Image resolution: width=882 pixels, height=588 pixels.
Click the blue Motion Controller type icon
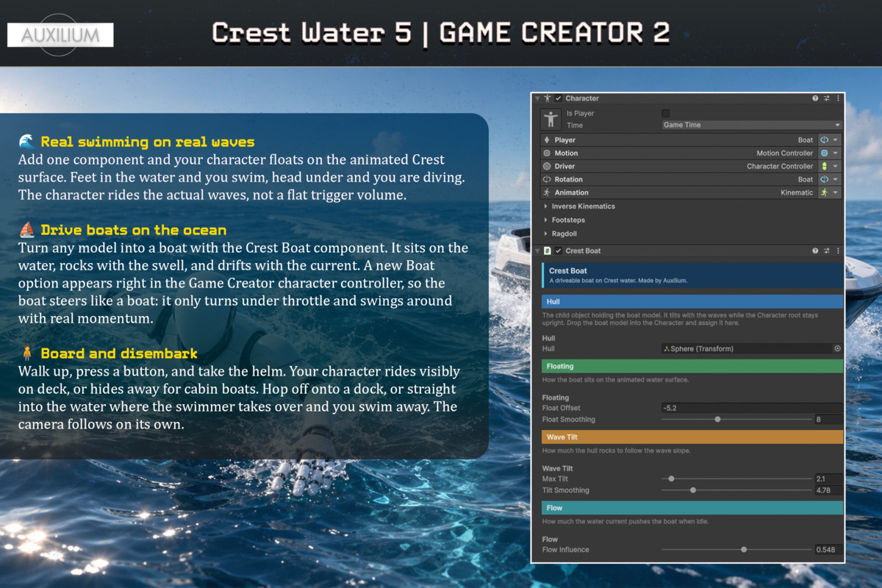coord(824,153)
